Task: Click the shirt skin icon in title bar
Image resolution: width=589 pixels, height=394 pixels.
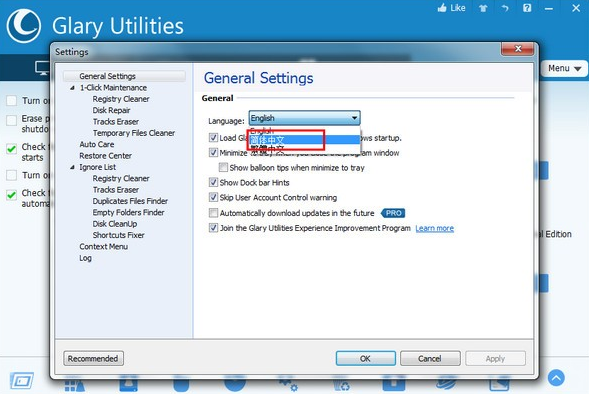Action: click(483, 8)
